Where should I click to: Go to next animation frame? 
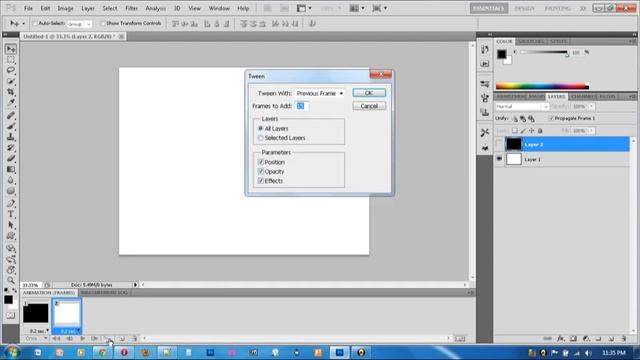[94, 338]
